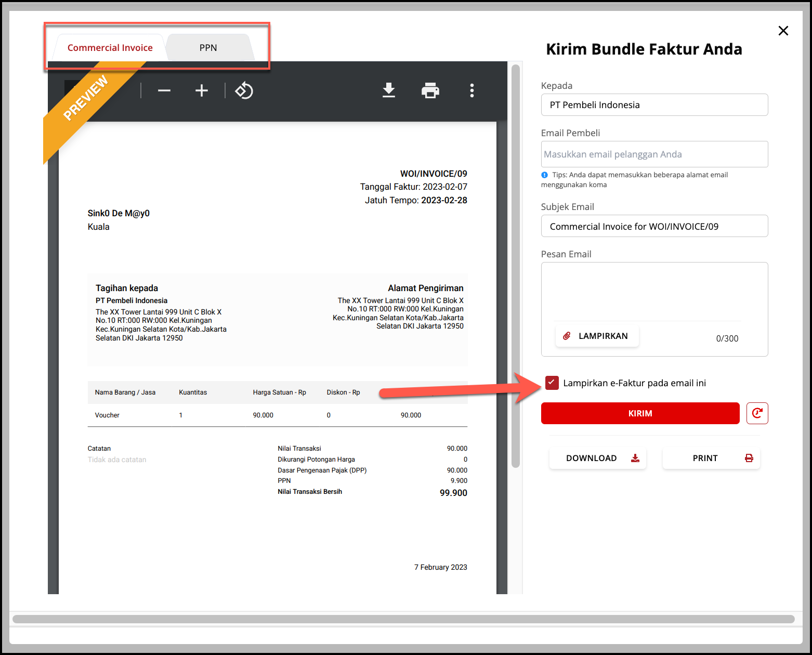Viewport: 812px width, 655px height.
Task: Click inside the Pesan Email text area
Action: [654, 291]
